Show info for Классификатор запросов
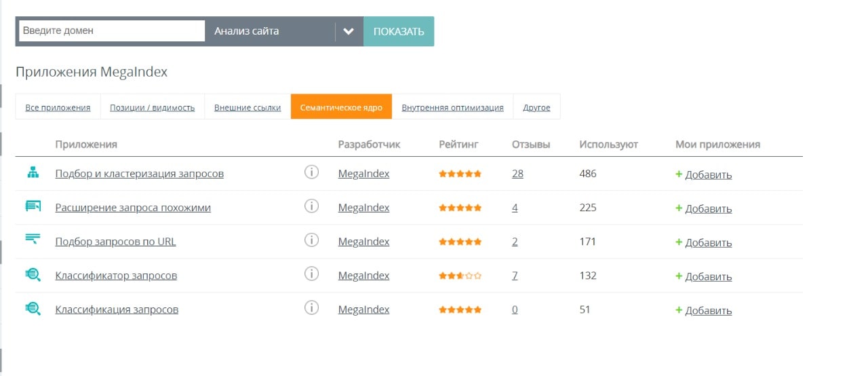Image resolution: width=868 pixels, height=376 pixels. [311, 274]
